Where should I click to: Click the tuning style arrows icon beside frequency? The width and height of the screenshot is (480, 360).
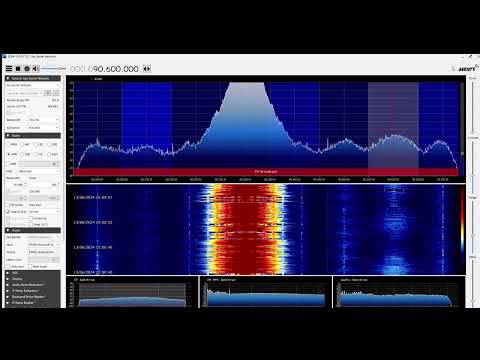coord(147,69)
